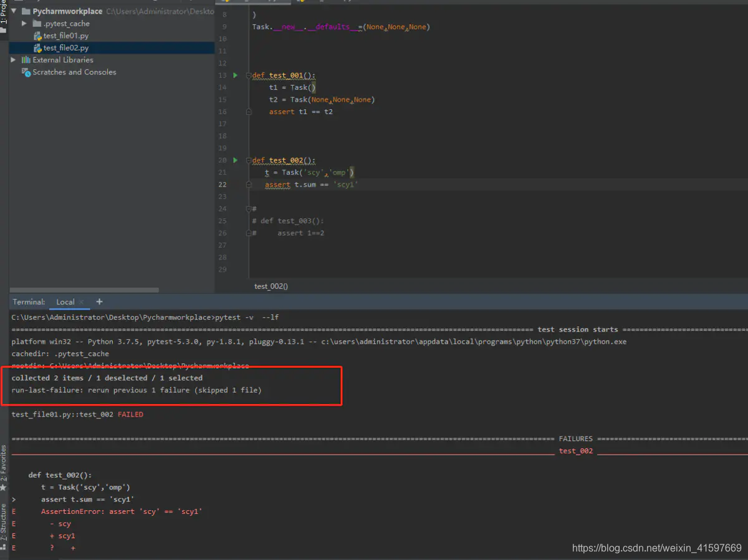Fold the comment block at line 24 marker
Image resolution: width=748 pixels, height=560 pixels.
pos(248,209)
